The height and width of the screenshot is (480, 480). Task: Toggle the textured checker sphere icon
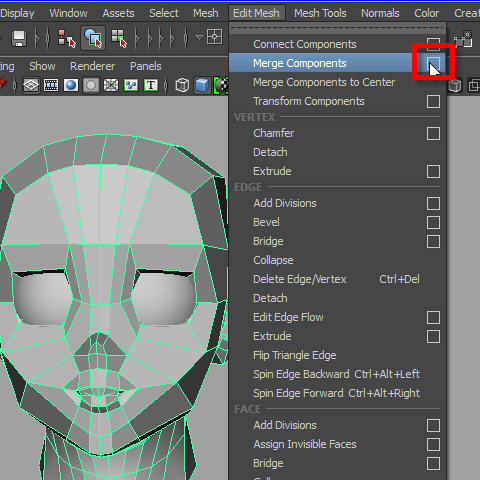(x=221, y=85)
